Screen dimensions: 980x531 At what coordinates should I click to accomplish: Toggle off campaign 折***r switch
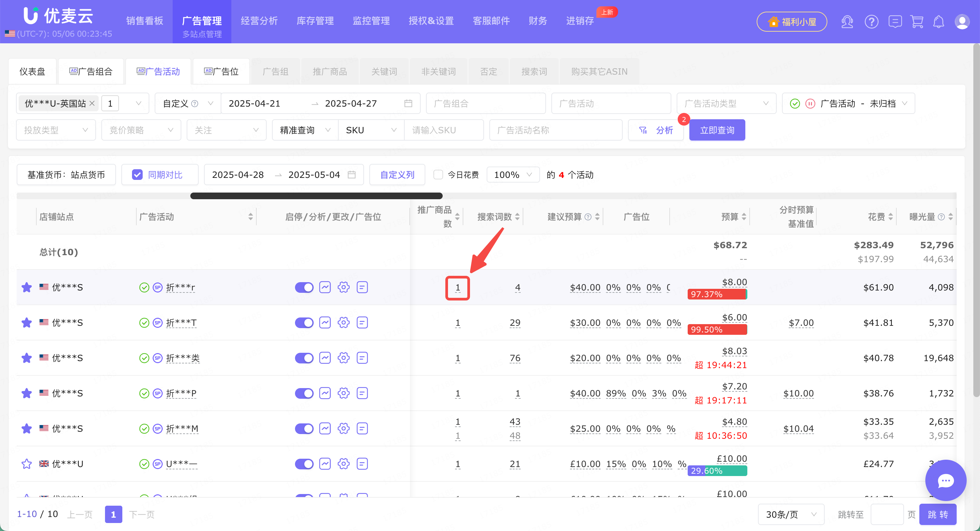coord(304,287)
